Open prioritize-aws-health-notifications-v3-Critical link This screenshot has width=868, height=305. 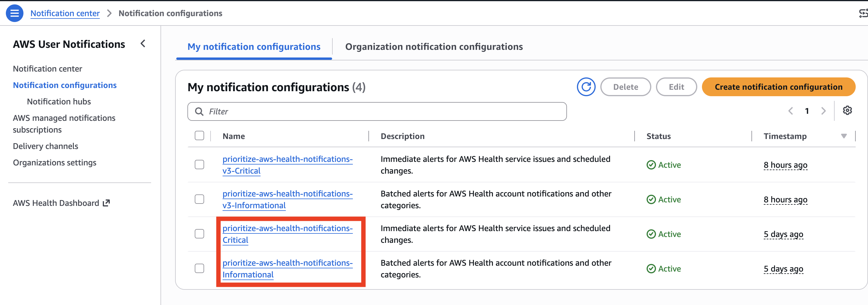(287, 165)
